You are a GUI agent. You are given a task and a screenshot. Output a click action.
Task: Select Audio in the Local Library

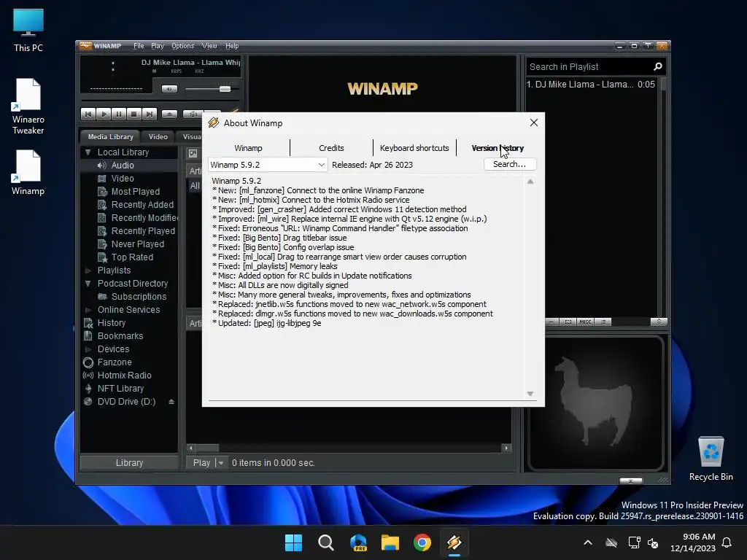tap(123, 166)
